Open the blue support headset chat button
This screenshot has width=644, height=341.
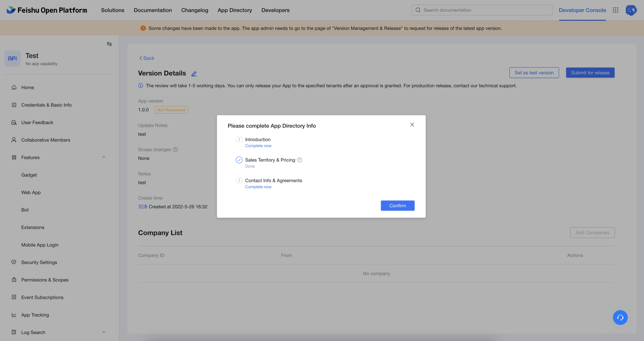pyautogui.click(x=620, y=317)
